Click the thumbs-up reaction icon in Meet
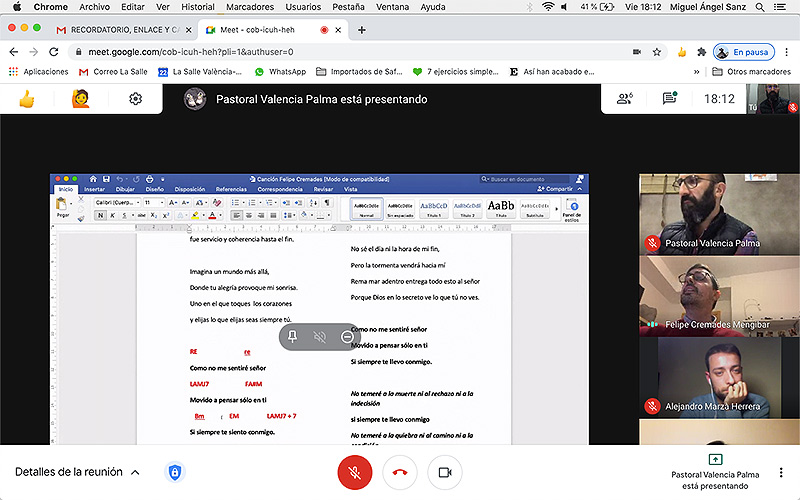The image size is (800, 500). (x=27, y=99)
